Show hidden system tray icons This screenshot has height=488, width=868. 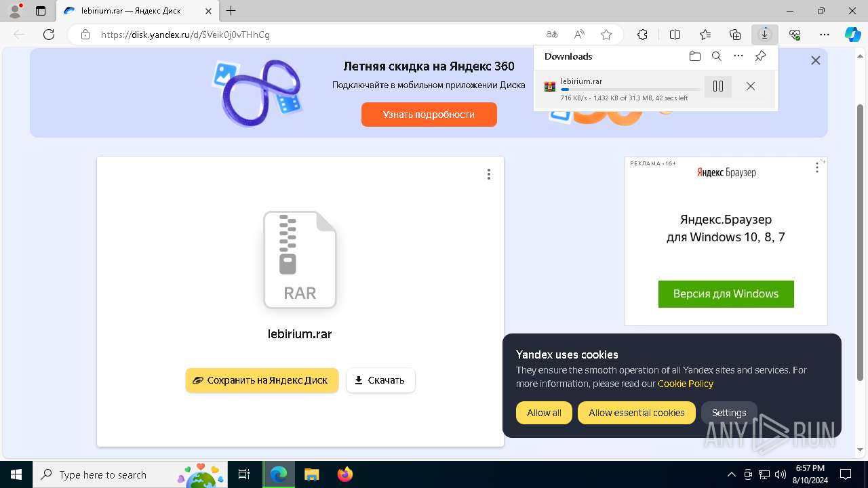coord(731,474)
